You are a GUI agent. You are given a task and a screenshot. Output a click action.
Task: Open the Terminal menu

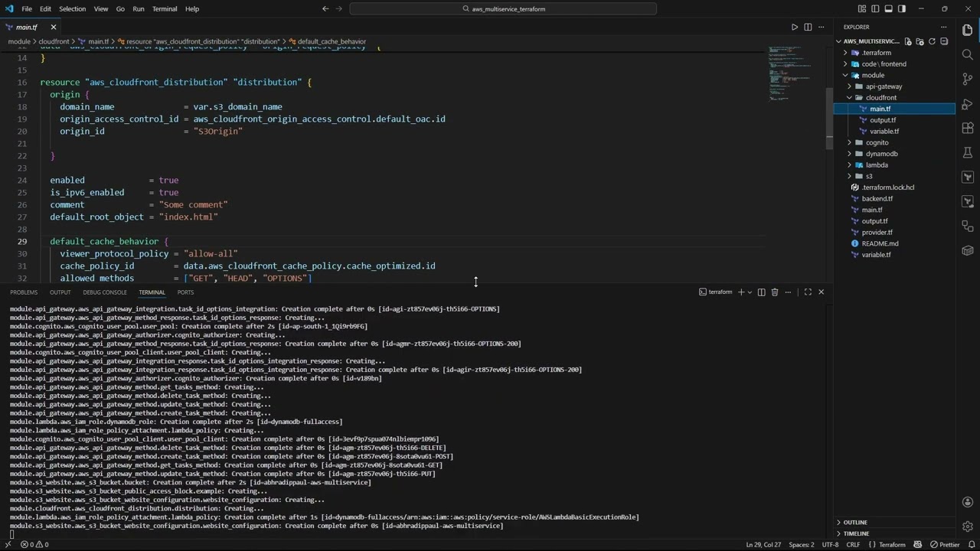(165, 8)
